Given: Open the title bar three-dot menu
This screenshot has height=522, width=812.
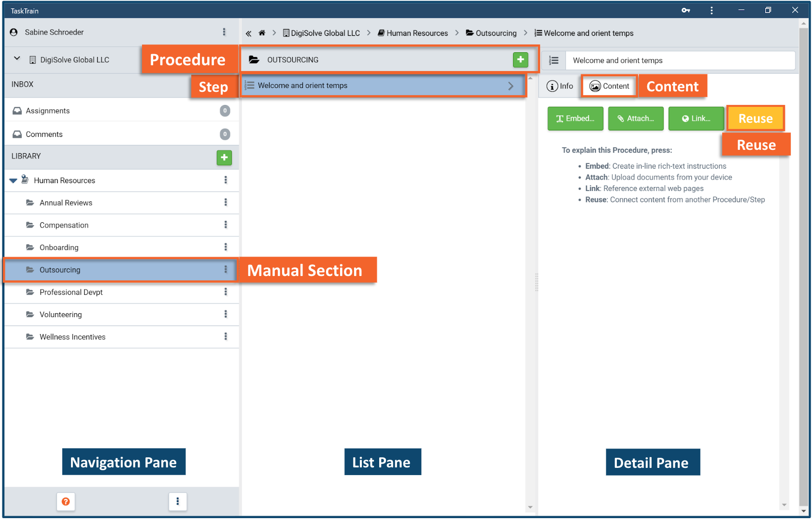Looking at the screenshot, I should 712,10.
